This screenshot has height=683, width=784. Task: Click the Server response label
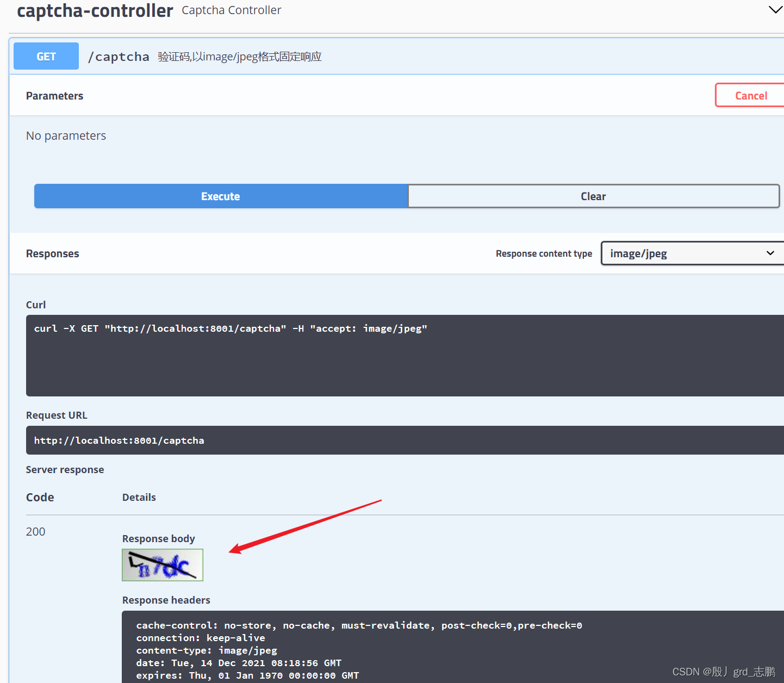(x=65, y=469)
